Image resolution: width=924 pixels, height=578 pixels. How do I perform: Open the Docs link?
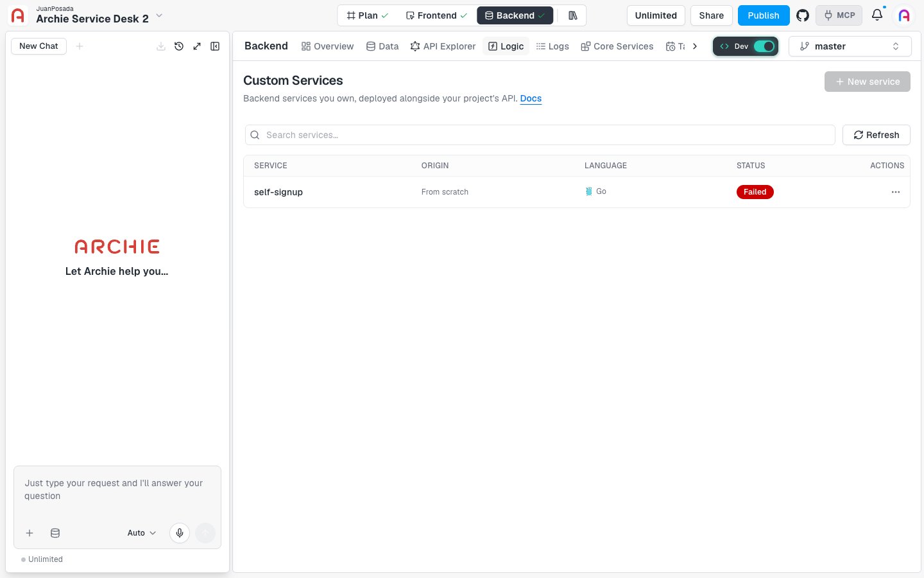(531, 98)
